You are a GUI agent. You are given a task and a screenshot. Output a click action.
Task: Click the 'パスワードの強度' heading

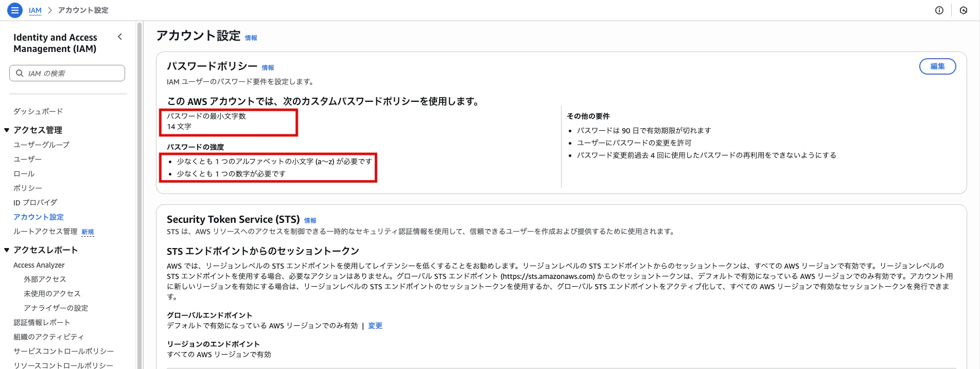click(x=195, y=147)
